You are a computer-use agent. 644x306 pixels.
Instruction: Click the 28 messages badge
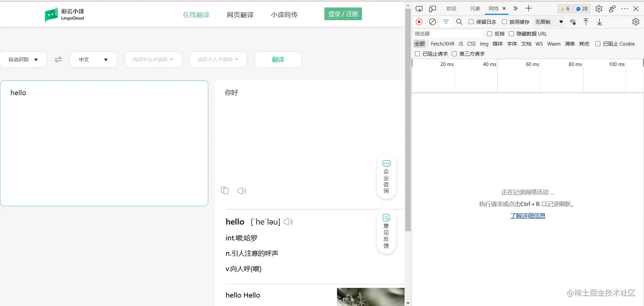(582, 9)
